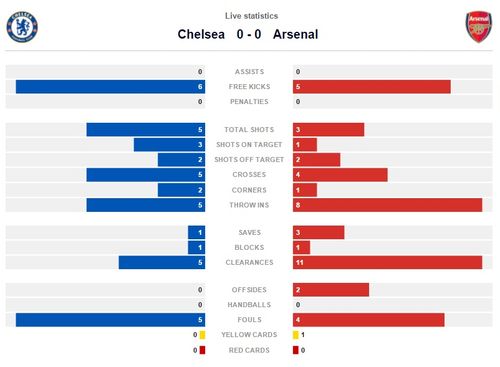Click Chelsea's blue Free Kicks bar
The height and width of the screenshot is (367, 500).
coord(110,87)
